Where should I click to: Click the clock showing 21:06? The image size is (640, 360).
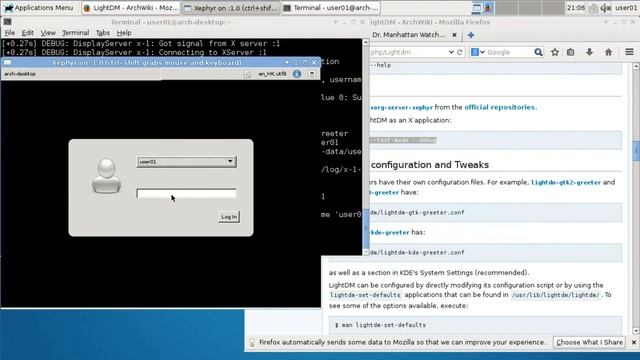[576, 7]
